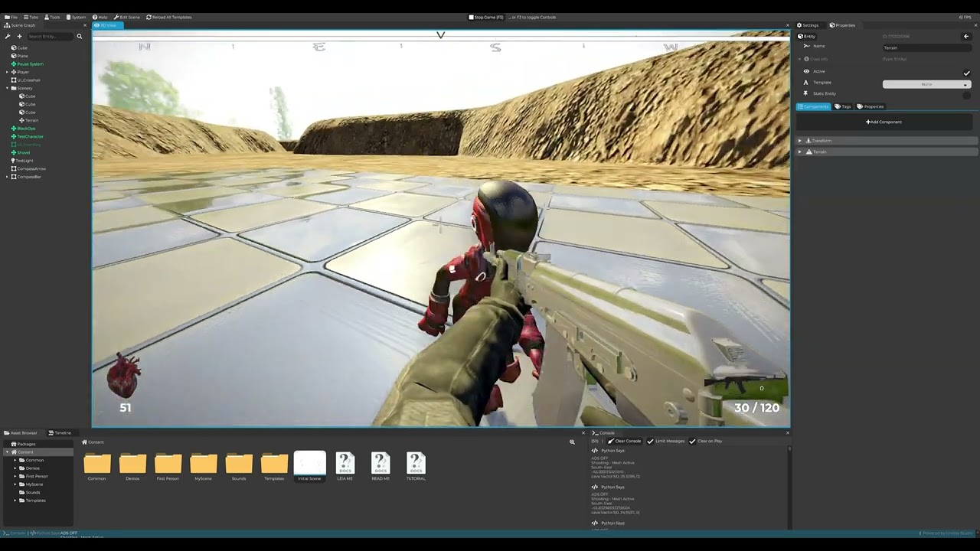The width and height of the screenshot is (980, 551).
Task: Expand the Player entity node
Action: (x=7, y=72)
